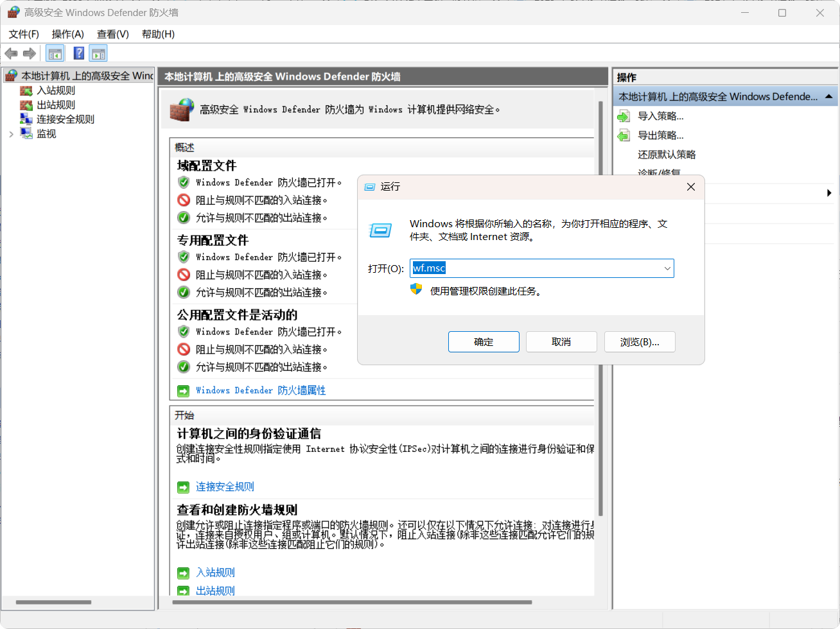
Task: Select 入站规则 in the left tree
Action: (56, 90)
